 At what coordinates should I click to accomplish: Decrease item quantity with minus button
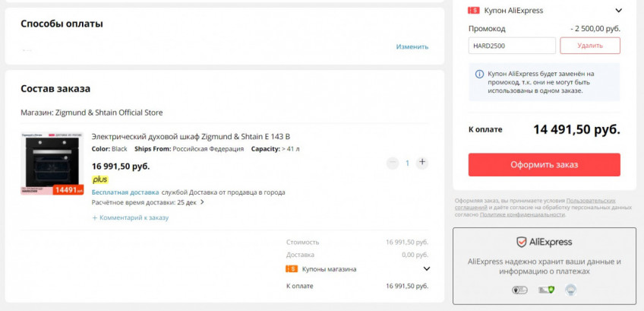click(x=392, y=163)
